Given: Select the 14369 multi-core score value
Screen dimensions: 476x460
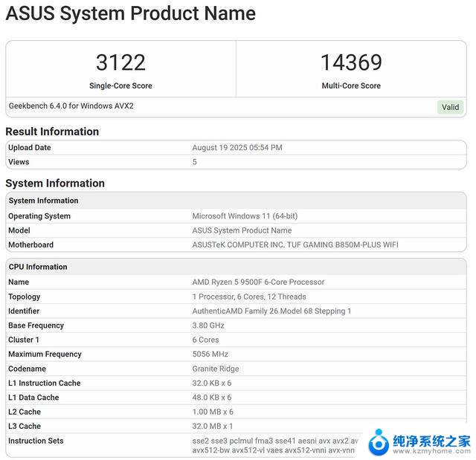Looking at the screenshot, I should coord(351,62).
